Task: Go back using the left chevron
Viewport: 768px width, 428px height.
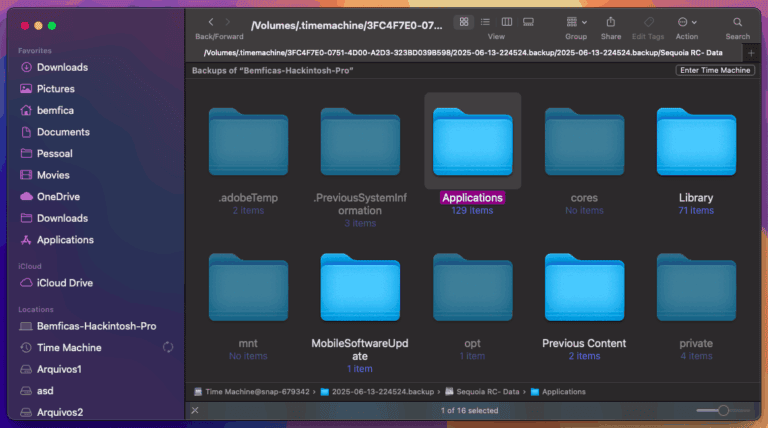Action: (x=210, y=21)
